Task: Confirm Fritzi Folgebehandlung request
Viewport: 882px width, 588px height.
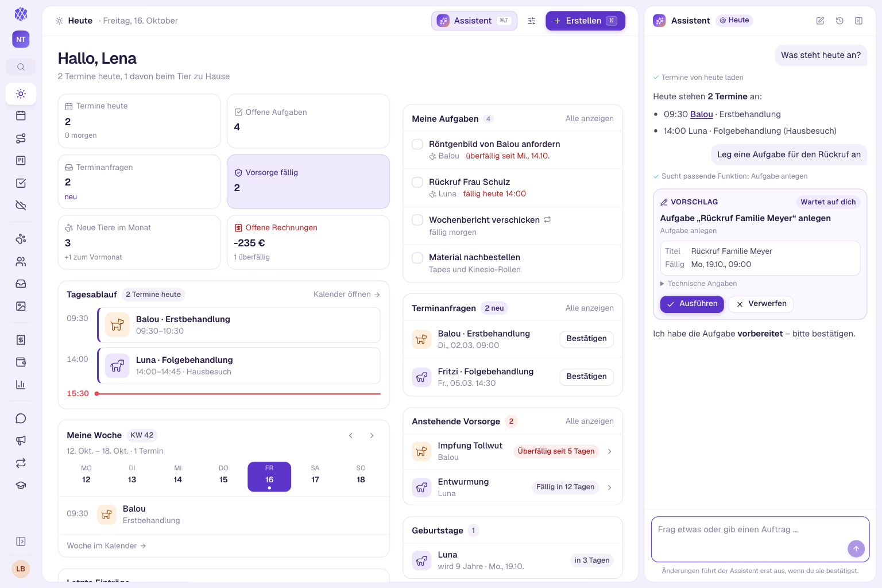Action: [x=586, y=377]
